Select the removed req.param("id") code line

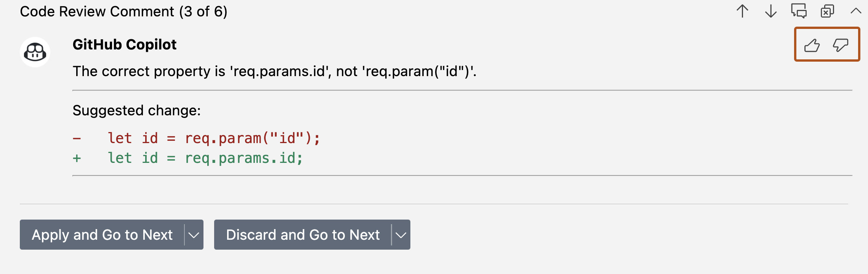213,138
